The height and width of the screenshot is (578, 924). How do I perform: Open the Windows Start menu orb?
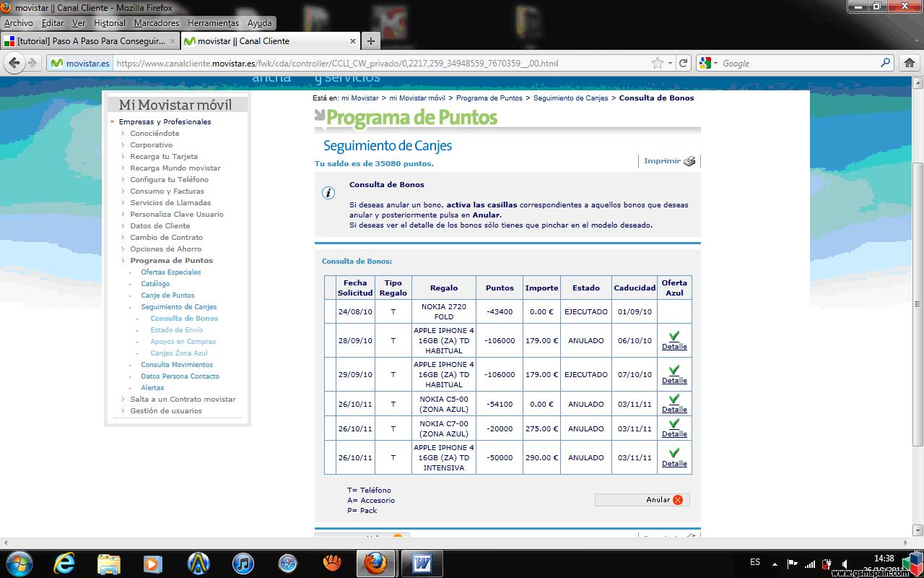pyautogui.click(x=18, y=563)
